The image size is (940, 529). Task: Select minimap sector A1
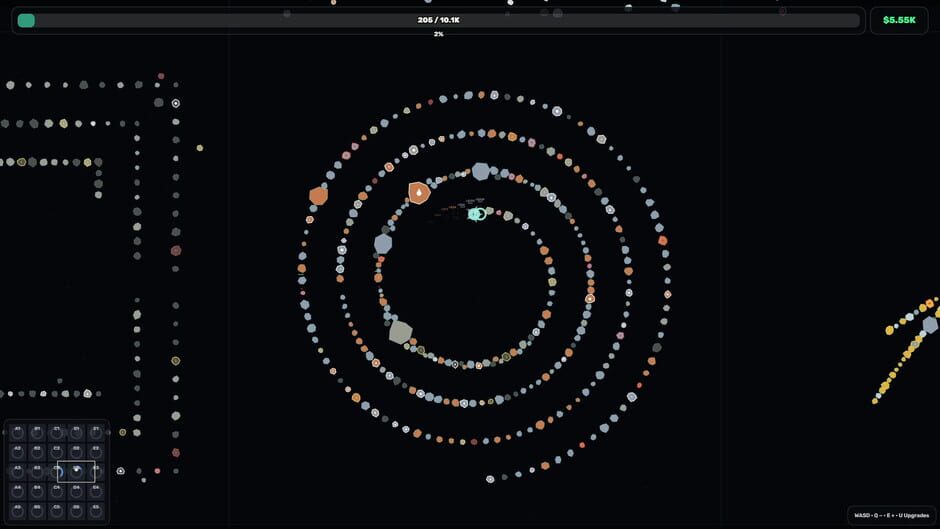pyautogui.click(x=17, y=432)
